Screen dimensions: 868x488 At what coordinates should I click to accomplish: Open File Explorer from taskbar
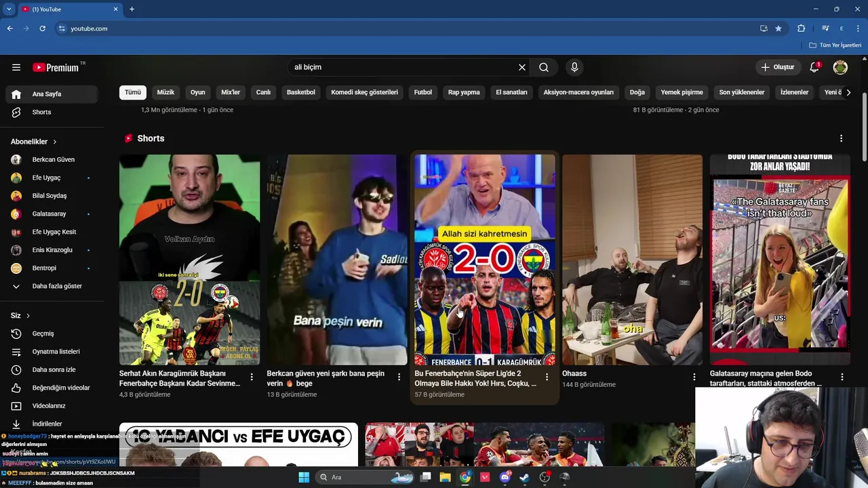point(445,477)
